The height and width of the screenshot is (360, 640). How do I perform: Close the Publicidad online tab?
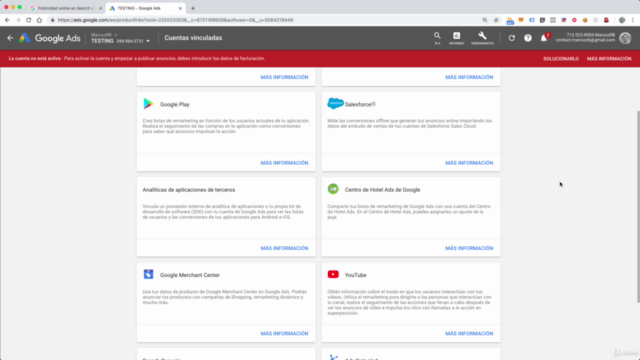click(100, 8)
